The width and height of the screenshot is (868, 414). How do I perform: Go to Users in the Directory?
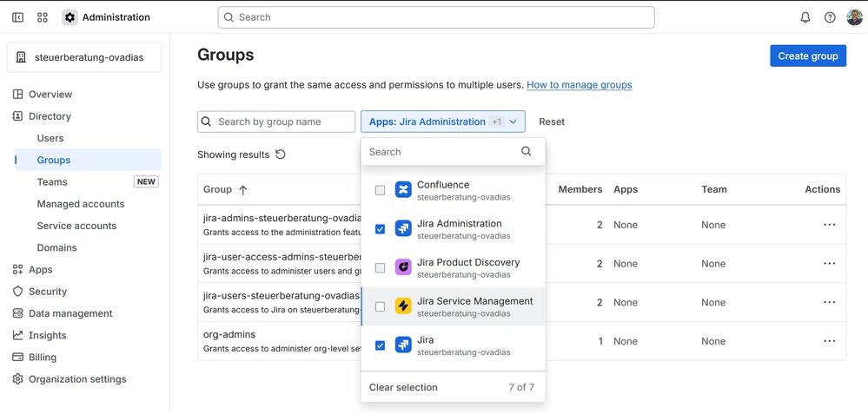tap(50, 138)
